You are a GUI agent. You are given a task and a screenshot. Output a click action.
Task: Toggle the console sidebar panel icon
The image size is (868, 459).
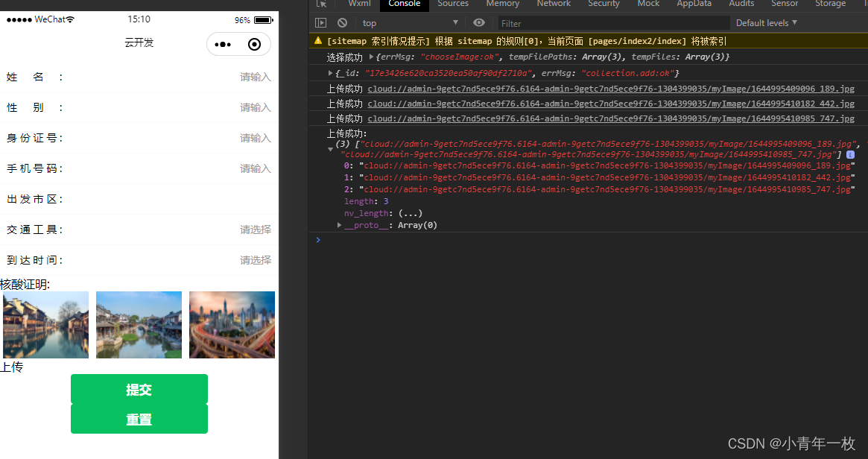[x=321, y=23]
